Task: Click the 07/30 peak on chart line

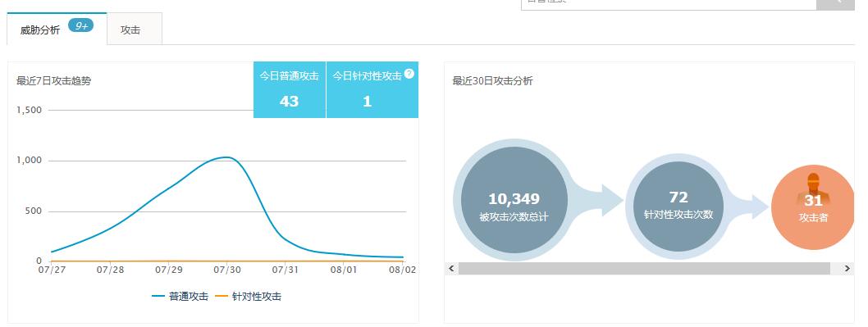Action: [x=226, y=157]
